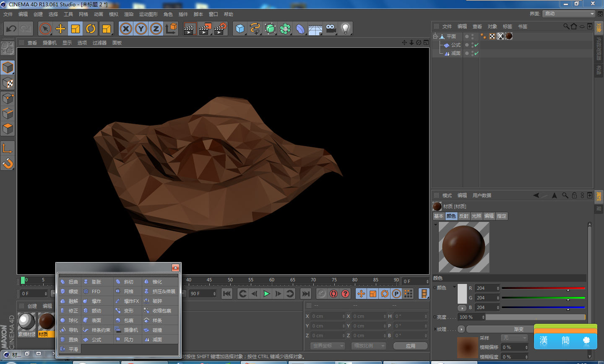
Task: Pick the Smoothing (平滑) deformer
Action: [x=70, y=349]
